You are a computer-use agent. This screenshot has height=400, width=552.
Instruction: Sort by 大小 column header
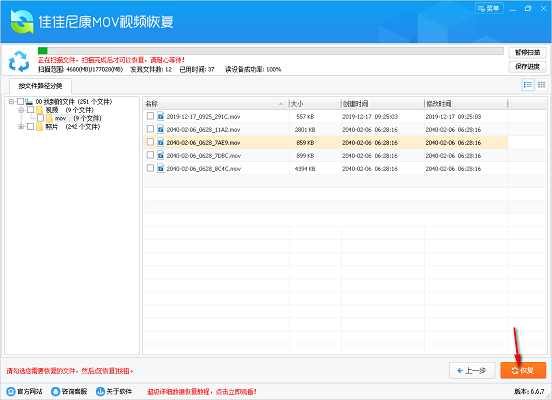point(315,104)
